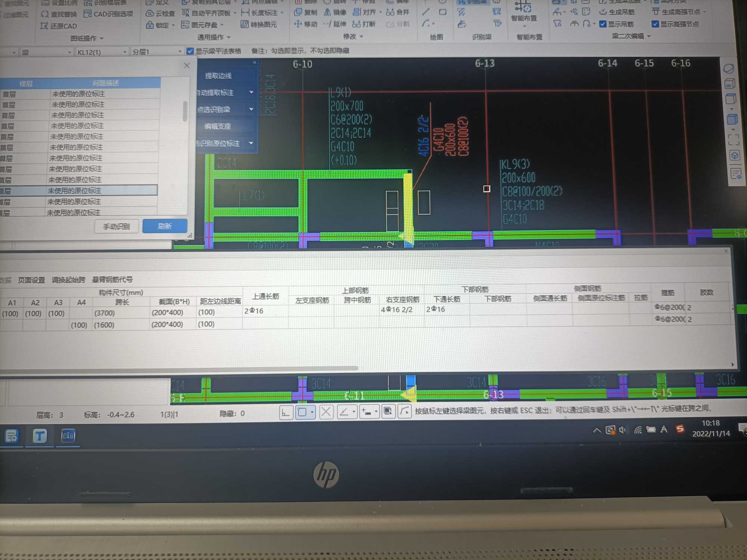The width and height of the screenshot is (747, 560).
Task: Select the 延伸 extend tool
Action: [x=335, y=24]
